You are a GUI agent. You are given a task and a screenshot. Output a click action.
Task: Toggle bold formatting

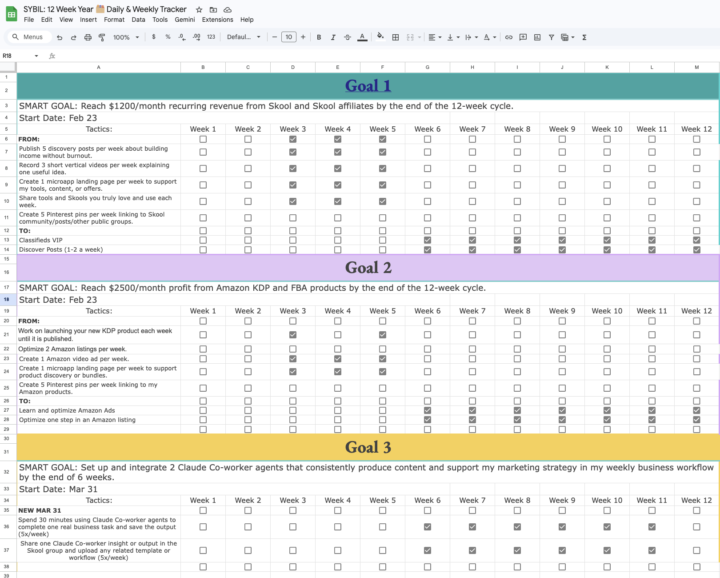(x=319, y=37)
